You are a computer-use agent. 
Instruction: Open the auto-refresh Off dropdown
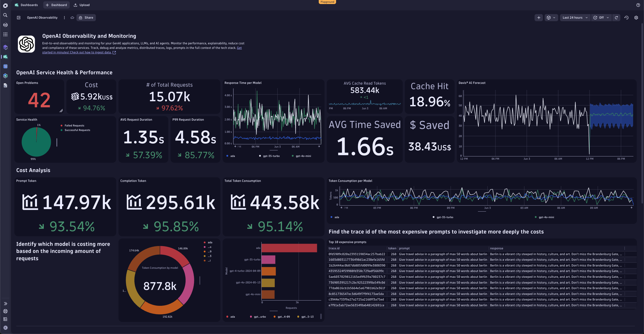(601, 18)
